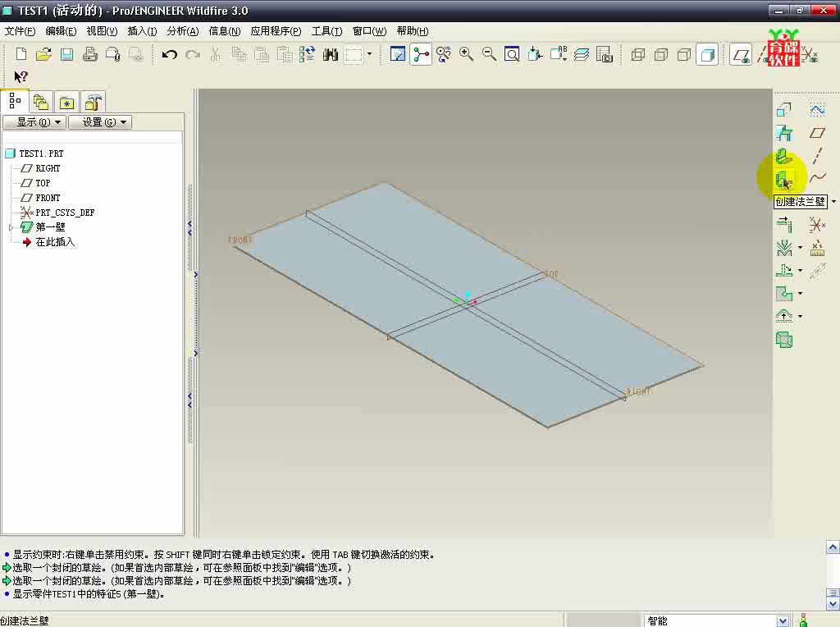840x627 pixels.
Task: Select the extrude tool in the right toolbar
Action: (x=783, y=110)
